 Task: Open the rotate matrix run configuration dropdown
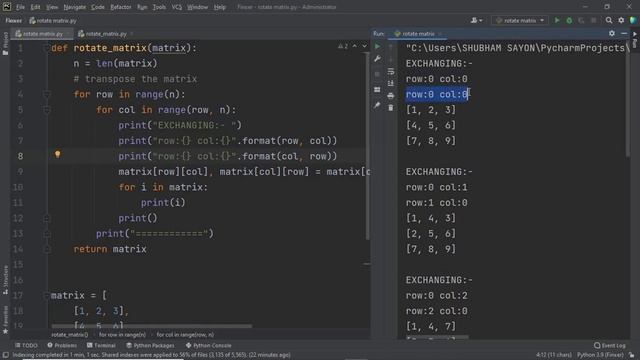coord(520,20)
